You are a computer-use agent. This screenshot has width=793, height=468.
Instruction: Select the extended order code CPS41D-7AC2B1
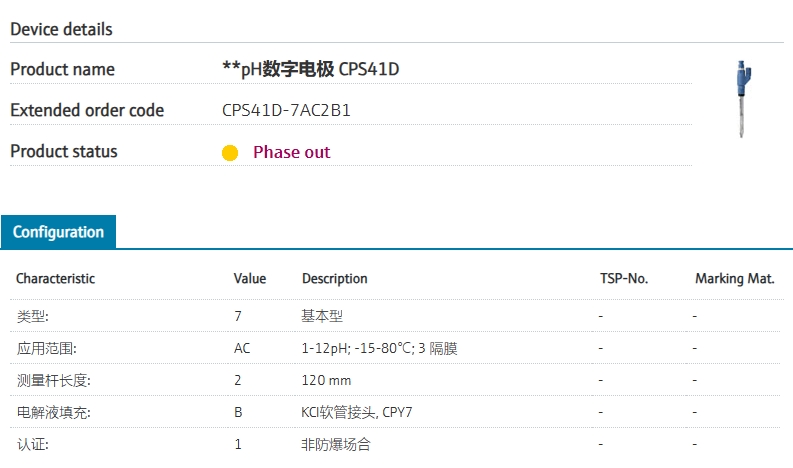pos(286,110)
